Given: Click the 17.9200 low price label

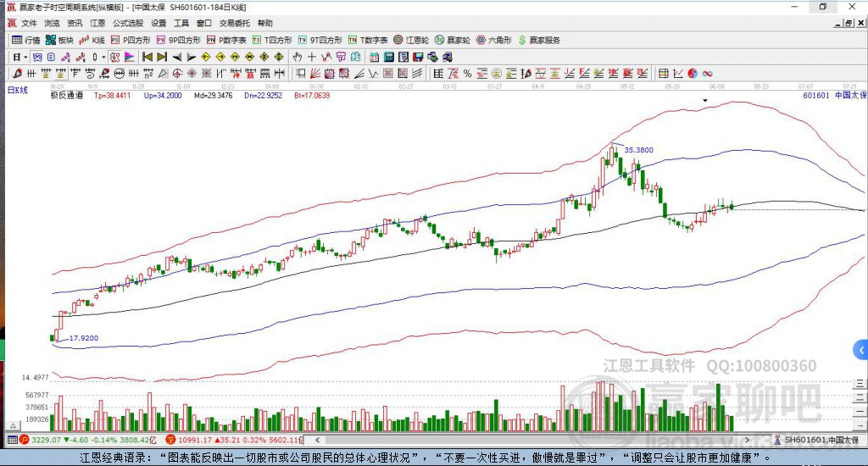Looking at the screenshot, I should (84, 337).
